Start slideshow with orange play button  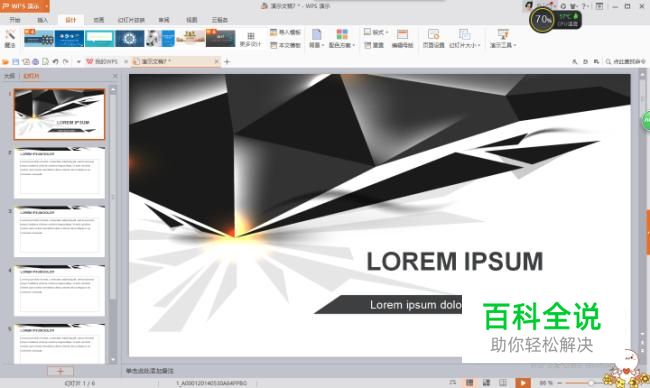click(x=523, y=383)
